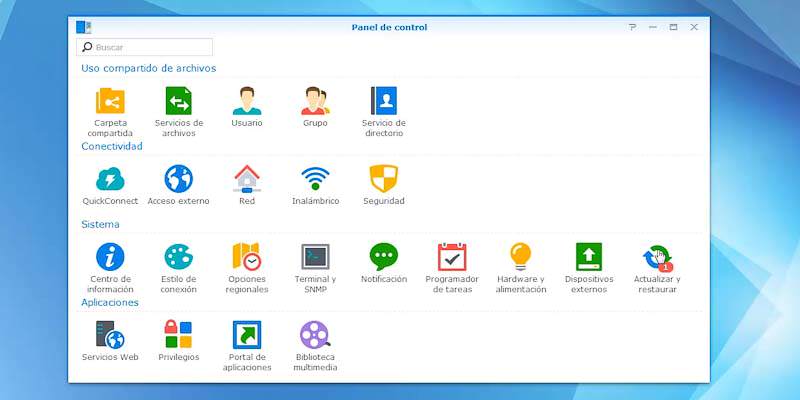Open Portal de aplicaciones

coord(247,335)
